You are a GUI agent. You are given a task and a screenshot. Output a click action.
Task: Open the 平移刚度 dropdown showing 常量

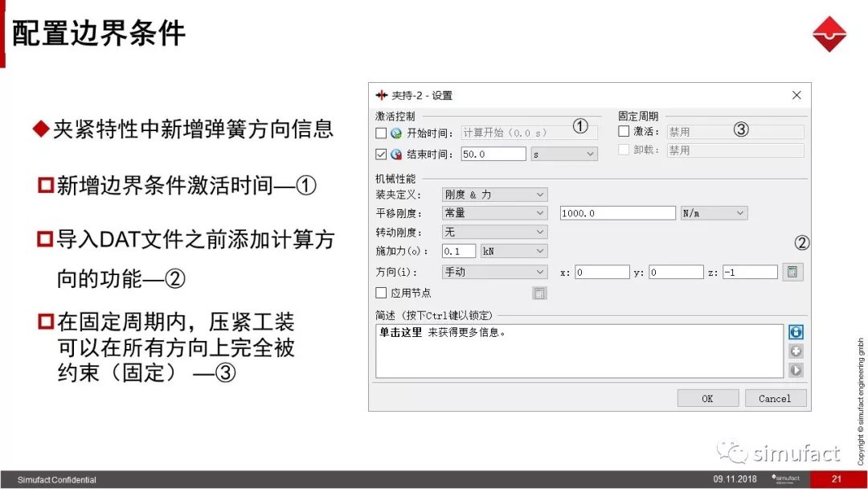[494, 212]
